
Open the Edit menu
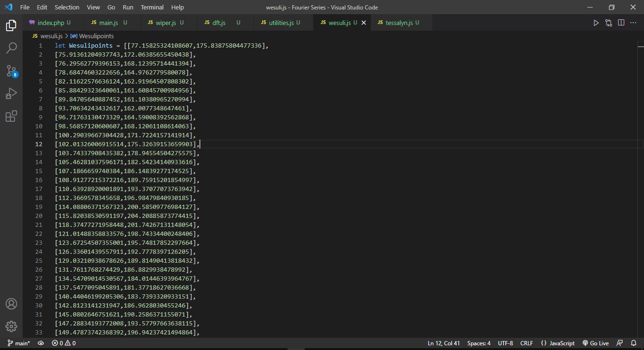(x=42, y=7)
